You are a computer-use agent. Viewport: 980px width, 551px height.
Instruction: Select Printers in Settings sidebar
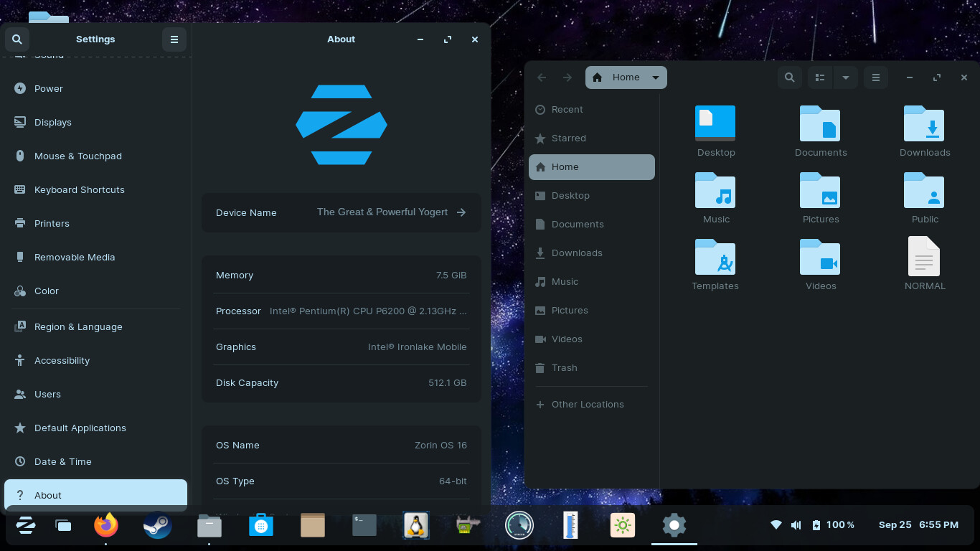[x=96, y=224]
